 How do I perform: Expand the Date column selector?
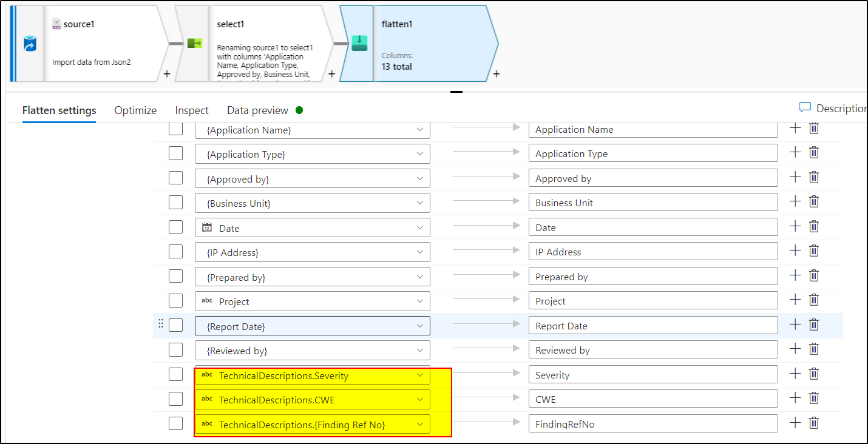pos(420,227)
